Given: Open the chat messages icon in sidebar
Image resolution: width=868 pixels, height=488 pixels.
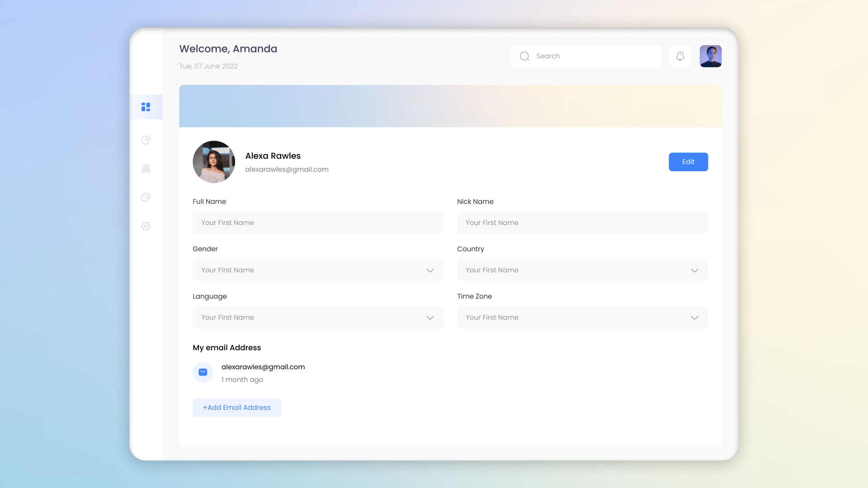Looking at the screenshot, I should (x=146, y=197).
